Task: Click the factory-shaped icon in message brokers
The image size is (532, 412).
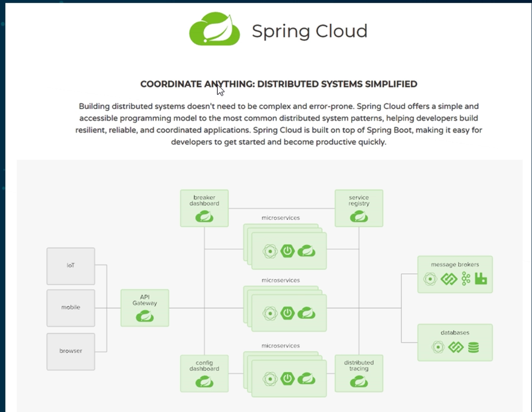Action: pos(481,279)
